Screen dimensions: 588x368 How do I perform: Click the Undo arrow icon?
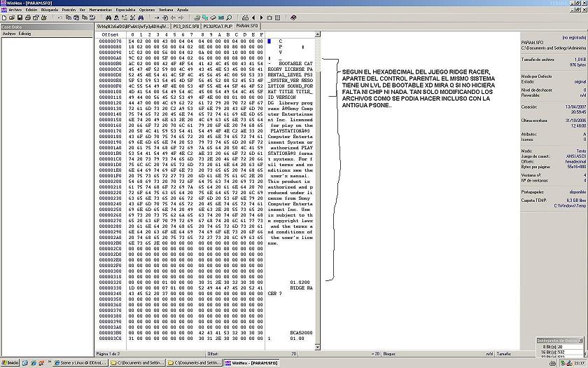60,18
